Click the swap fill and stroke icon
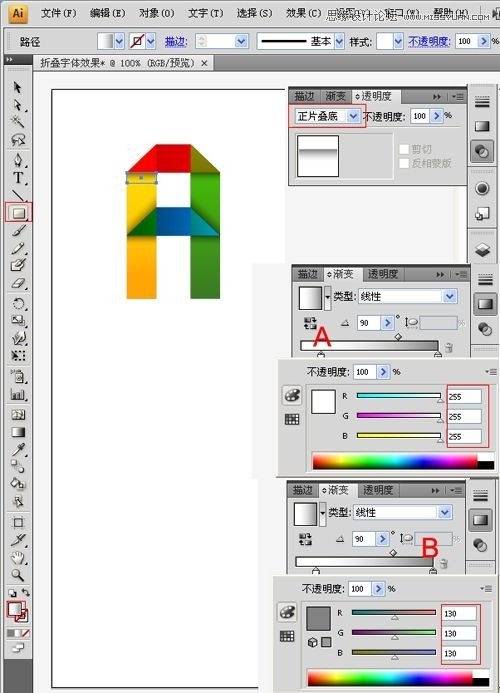This screenshot has height=693, width=500. pyautogui.click(x=26, y=592)
